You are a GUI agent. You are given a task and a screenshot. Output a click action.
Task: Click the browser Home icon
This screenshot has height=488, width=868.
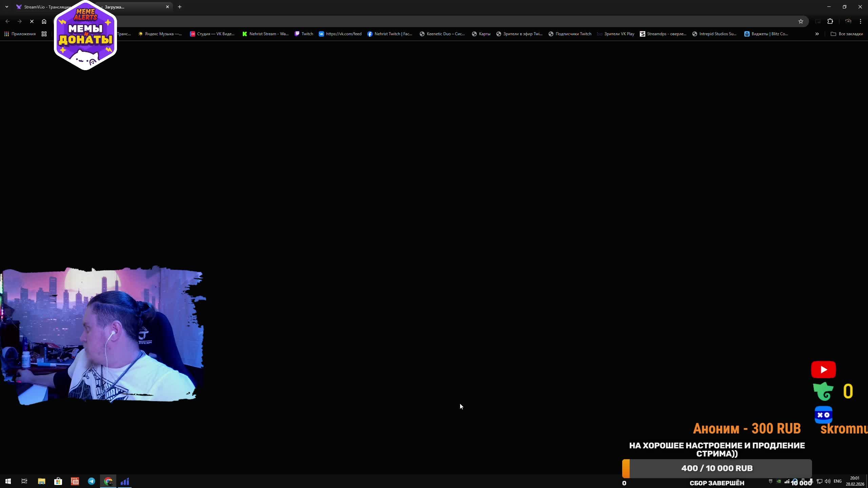[x=44, y=21]
